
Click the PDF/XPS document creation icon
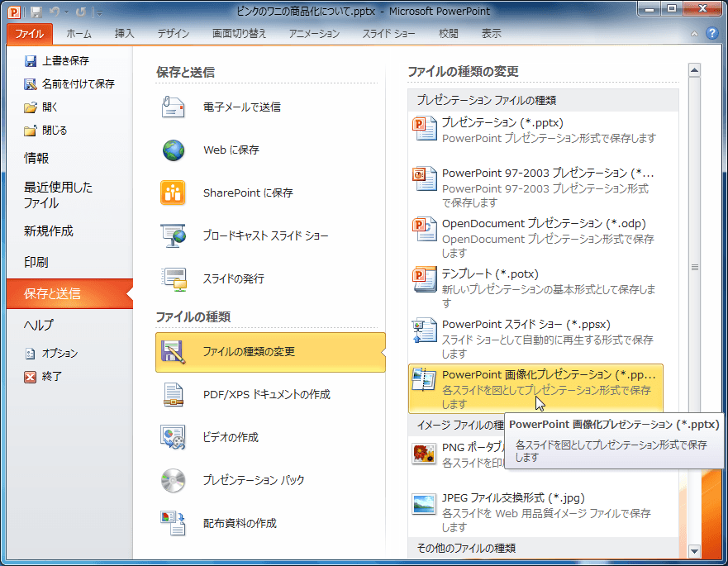pos(174,395)
